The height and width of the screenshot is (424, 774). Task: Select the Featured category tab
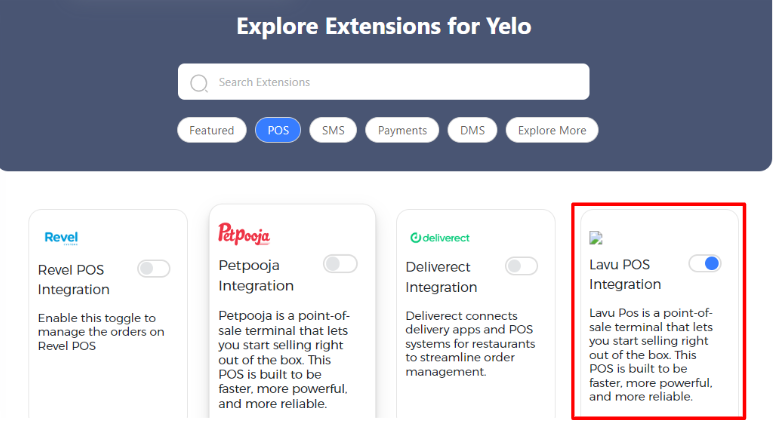212,130
